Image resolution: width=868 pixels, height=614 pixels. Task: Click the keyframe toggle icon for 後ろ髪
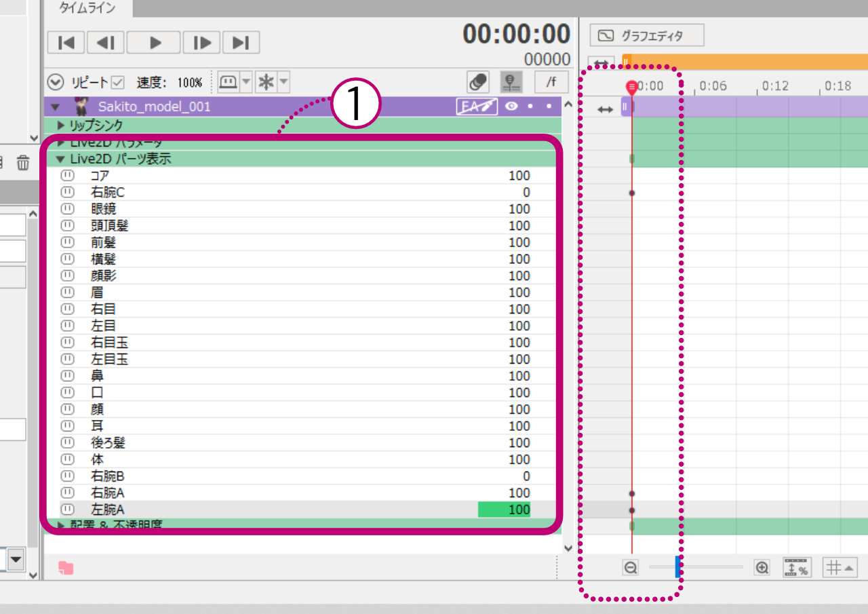(67, 443)
